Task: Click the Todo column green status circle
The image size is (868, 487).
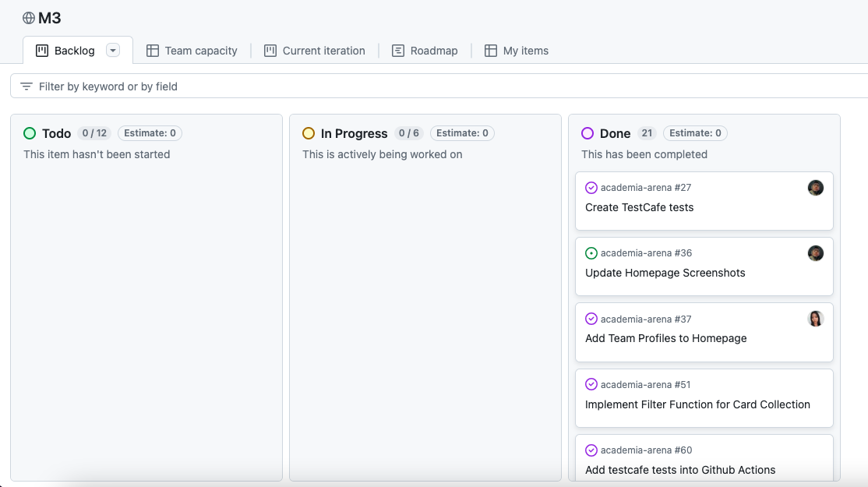Action: tap(30, 133)
